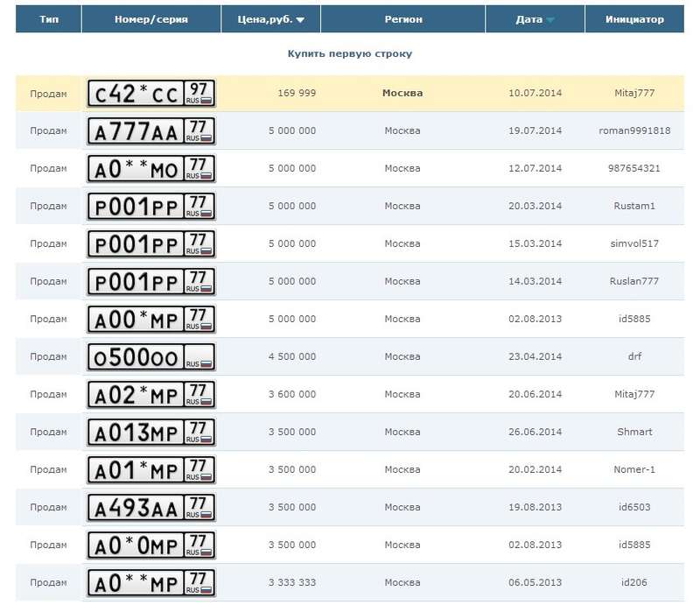Select the date 19.08.2013
Image resolution: width=700 pixels, height=605 pixels.
click(x=535, y=507)
